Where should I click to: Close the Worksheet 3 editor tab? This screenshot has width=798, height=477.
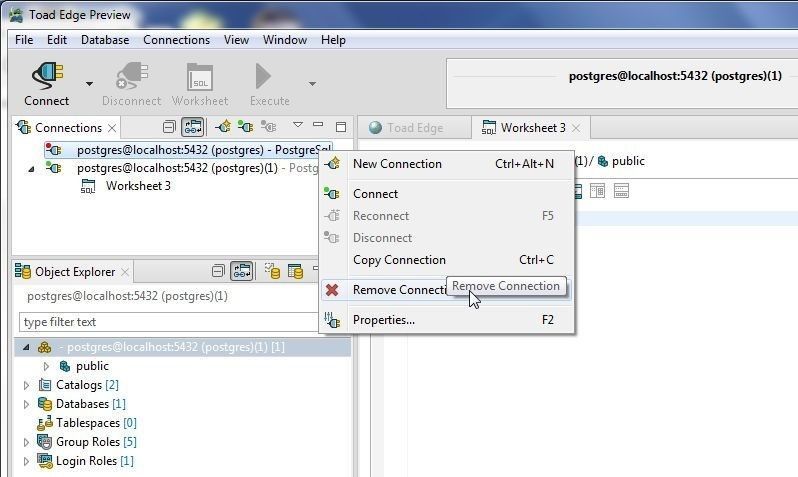click(576, 128)
